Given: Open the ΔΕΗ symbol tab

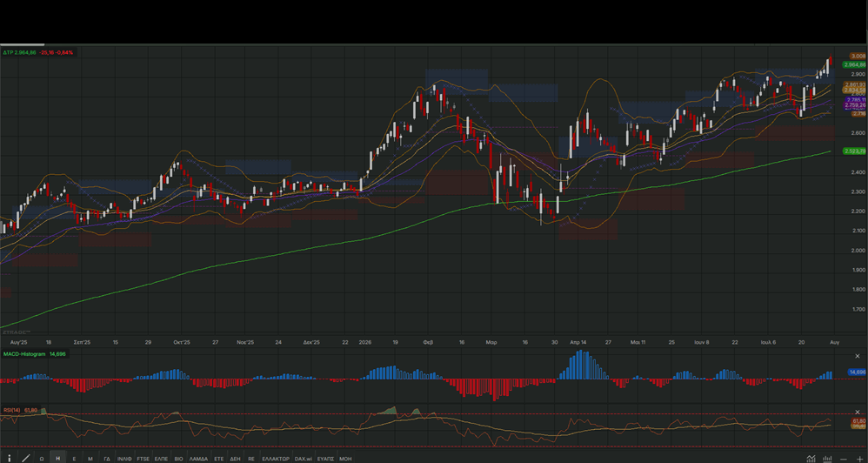Looking at the screenshot, I should [x=236, y=459].
